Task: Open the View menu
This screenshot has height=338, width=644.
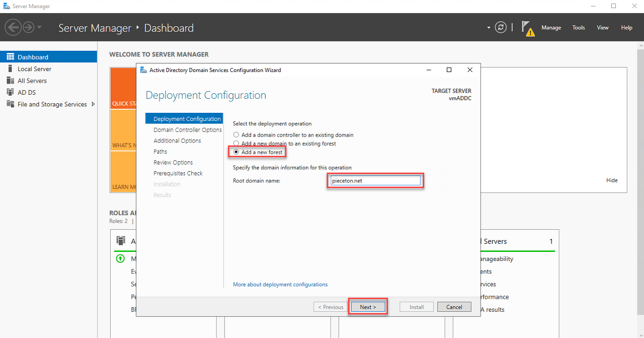Action: pyautogui.click(x=603, y=28)
